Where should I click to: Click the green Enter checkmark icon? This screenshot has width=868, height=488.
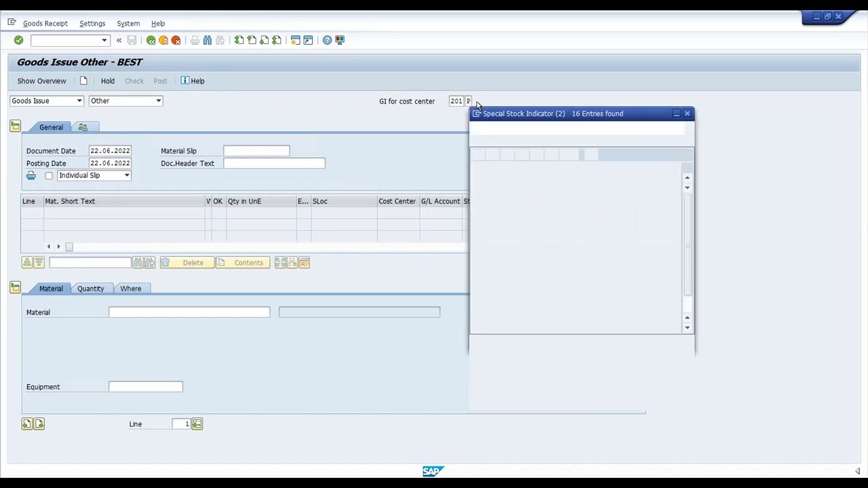18,40
